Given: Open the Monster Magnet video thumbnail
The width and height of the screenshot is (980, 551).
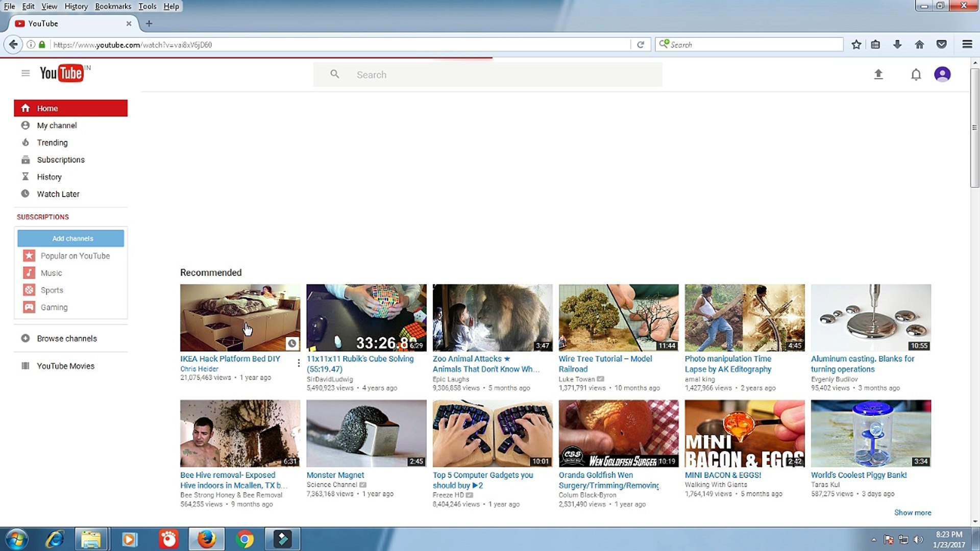Looking at the screenshot, I should [366, 433].
